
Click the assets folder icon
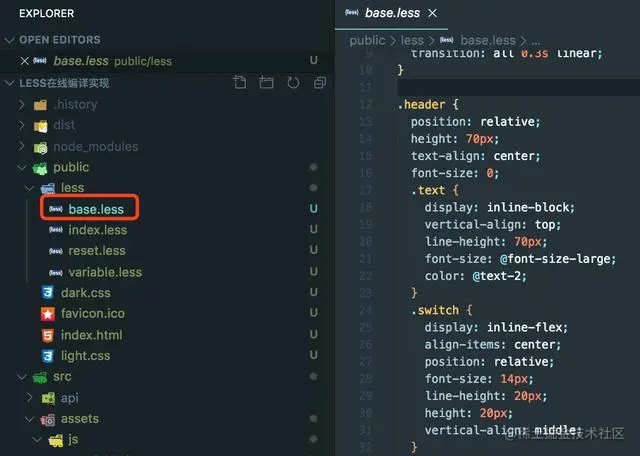[48, 419]
